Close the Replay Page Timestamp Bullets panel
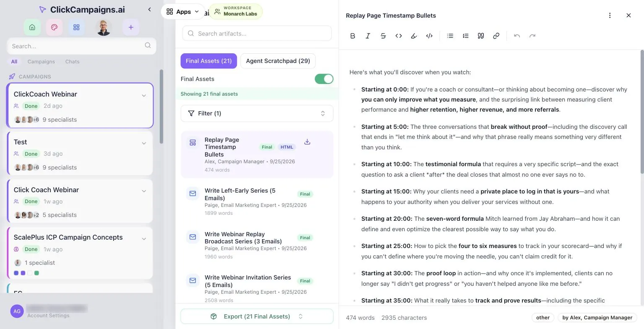The width and height of the screenshot is (644, 329). pyautogui.click(x=628, y=16)
